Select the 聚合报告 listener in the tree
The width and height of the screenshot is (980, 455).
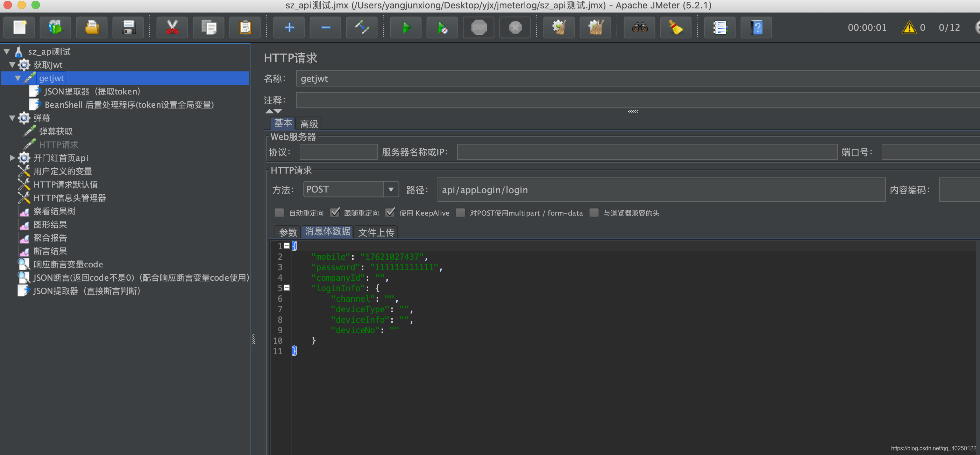tap(50, 238)
